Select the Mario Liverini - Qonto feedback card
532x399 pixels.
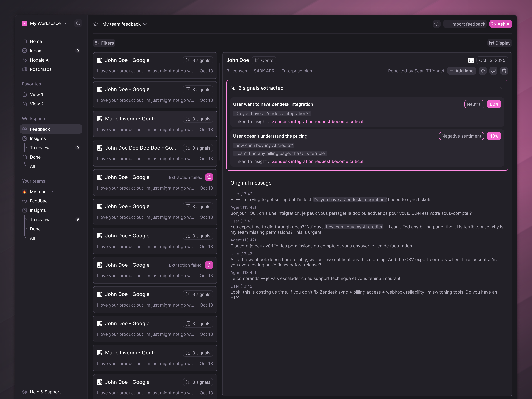pos(155,124)
